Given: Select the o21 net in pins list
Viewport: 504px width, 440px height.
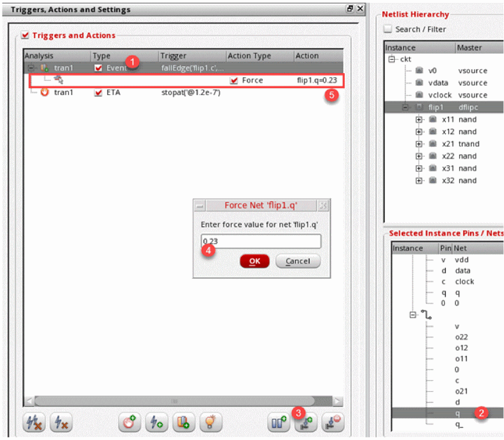Looking at the screenshot, I should pyautogui.click(x=461, y=391).
